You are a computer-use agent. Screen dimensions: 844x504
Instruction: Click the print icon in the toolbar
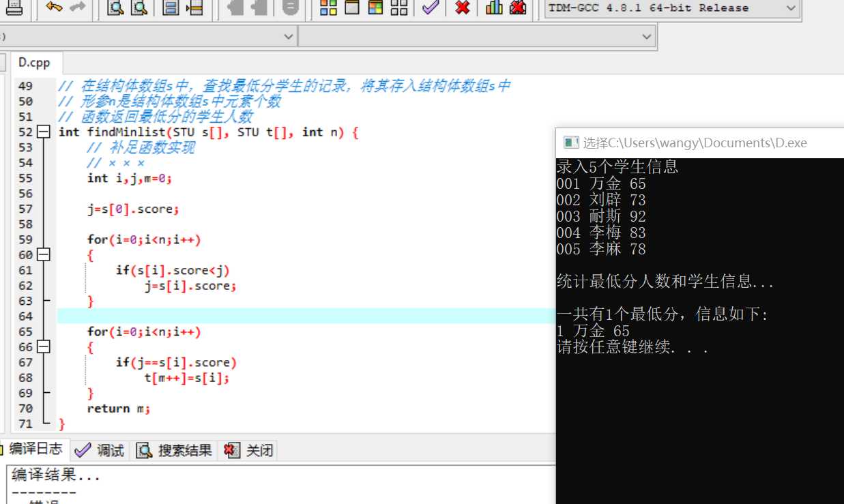(x=14, y=8)
